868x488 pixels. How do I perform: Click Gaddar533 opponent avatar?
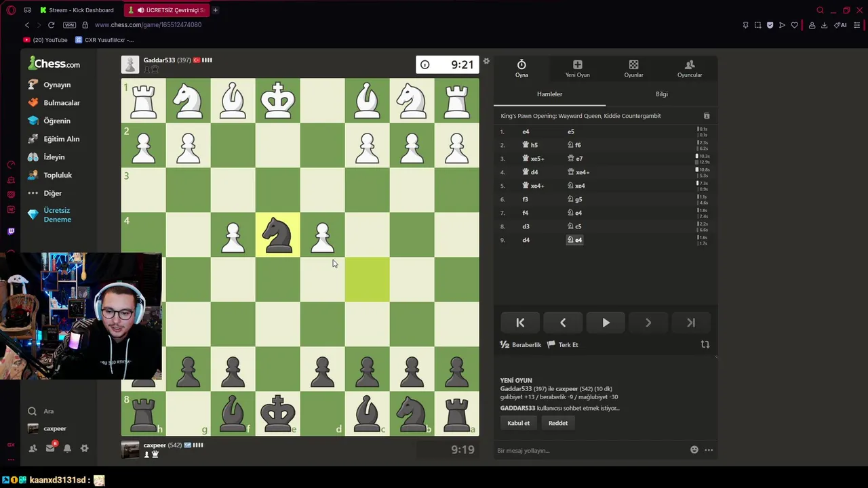(x=130, y=65)
